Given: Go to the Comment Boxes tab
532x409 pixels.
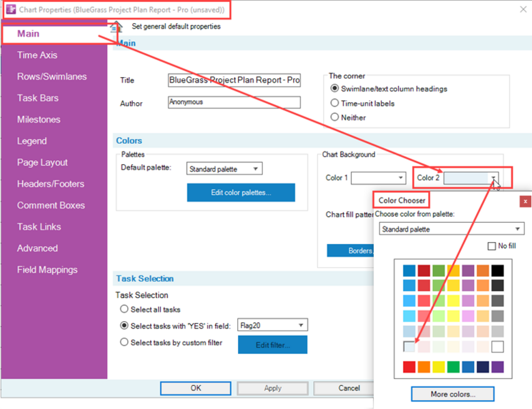Looking at the screenshot, I should tap(51, 205).
